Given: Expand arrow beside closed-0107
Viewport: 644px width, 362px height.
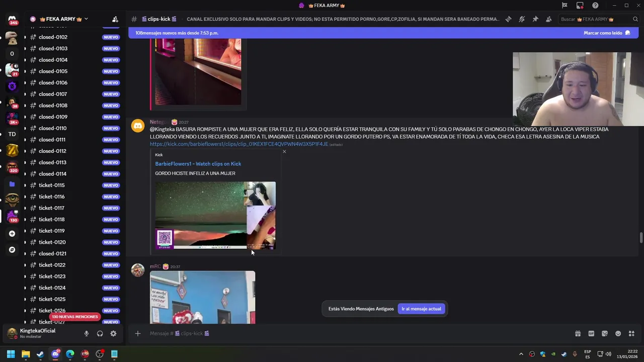Looking at the screenshot, I should tap(25, 94).
